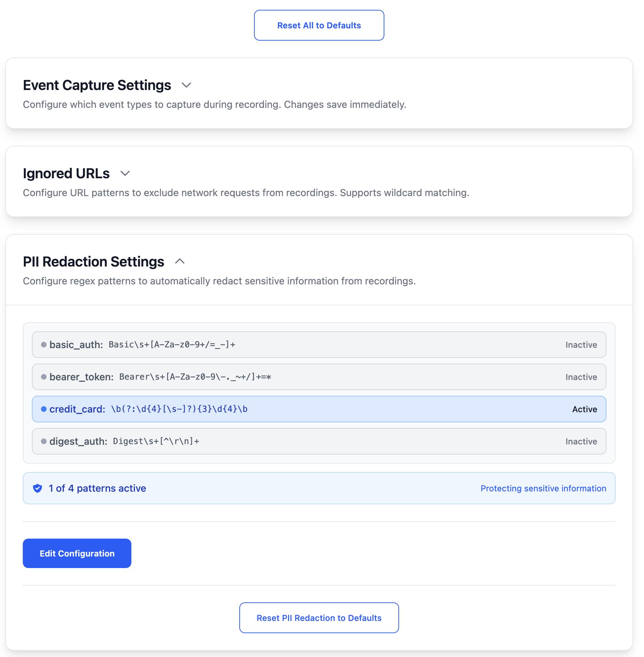Toggle the basic_auth pattern Inactive status
Viewport: 644px width, 657px height.
tap(581, 345)
